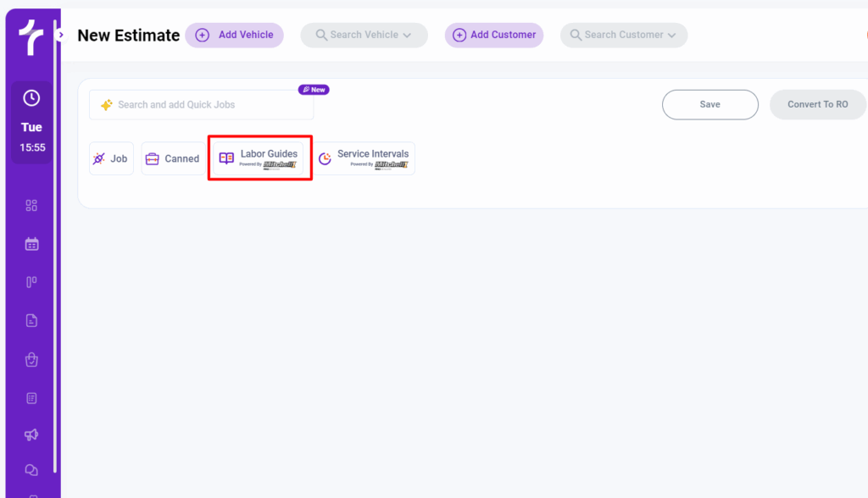Open the dashboard grid icon in the sidebar

(31, 205)
